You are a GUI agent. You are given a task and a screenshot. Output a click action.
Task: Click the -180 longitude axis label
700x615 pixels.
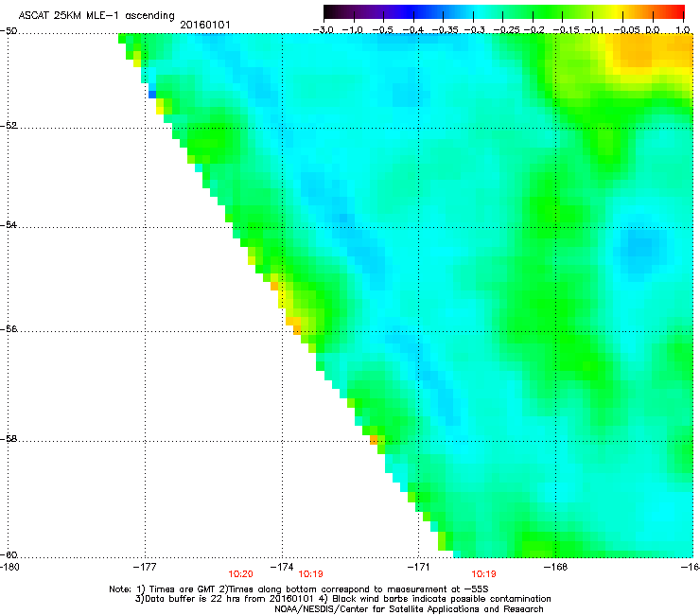click(x=9, y=567)
